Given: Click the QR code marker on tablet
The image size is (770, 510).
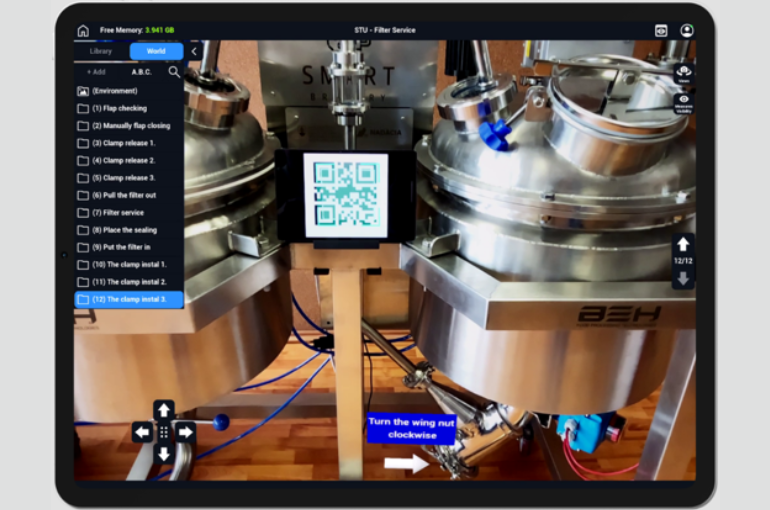Looking at the screenshot, I should [x=345, y=194].
